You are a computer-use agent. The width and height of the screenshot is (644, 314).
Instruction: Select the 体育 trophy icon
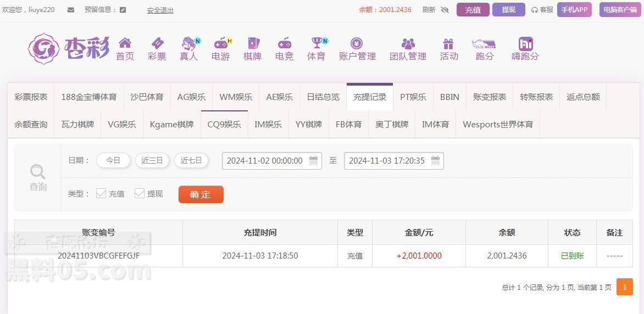pos(317,43)
